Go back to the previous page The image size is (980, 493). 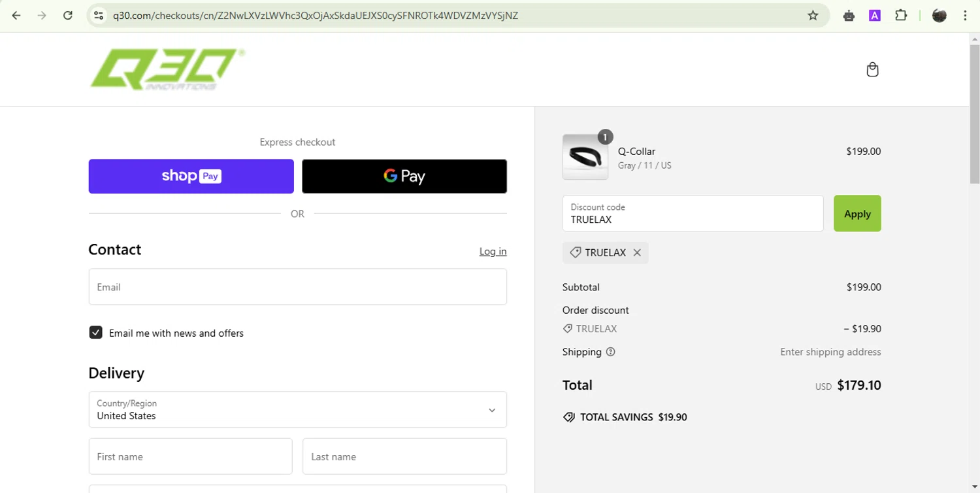click(16, 16)
